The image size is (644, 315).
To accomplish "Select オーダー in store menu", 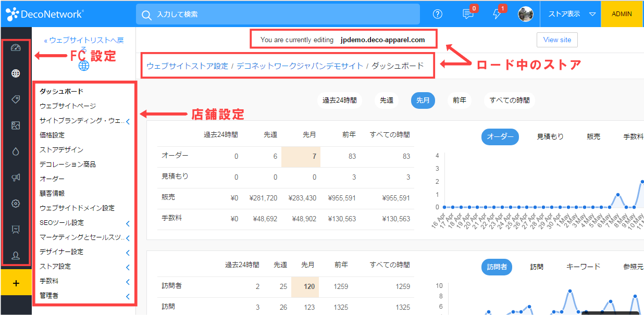I will pyautogui.click(x=52, y=179).
